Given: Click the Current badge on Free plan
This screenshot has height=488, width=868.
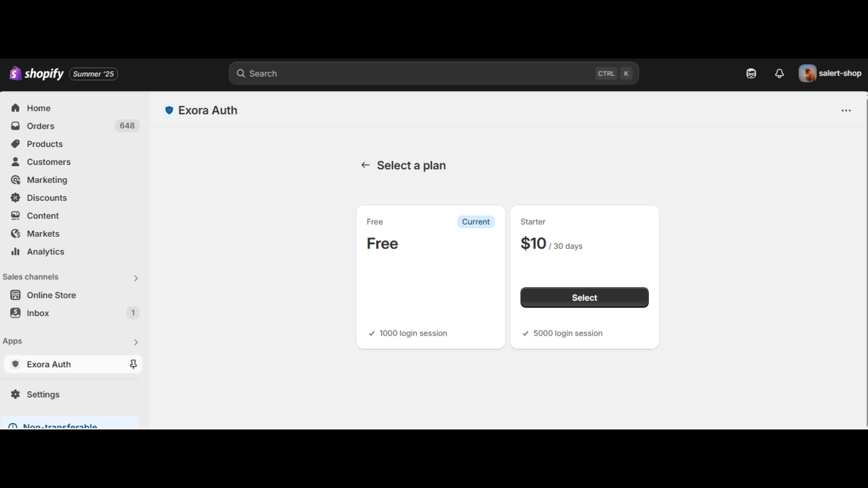Looking at the screenshot, I should (x=475, y=222).
